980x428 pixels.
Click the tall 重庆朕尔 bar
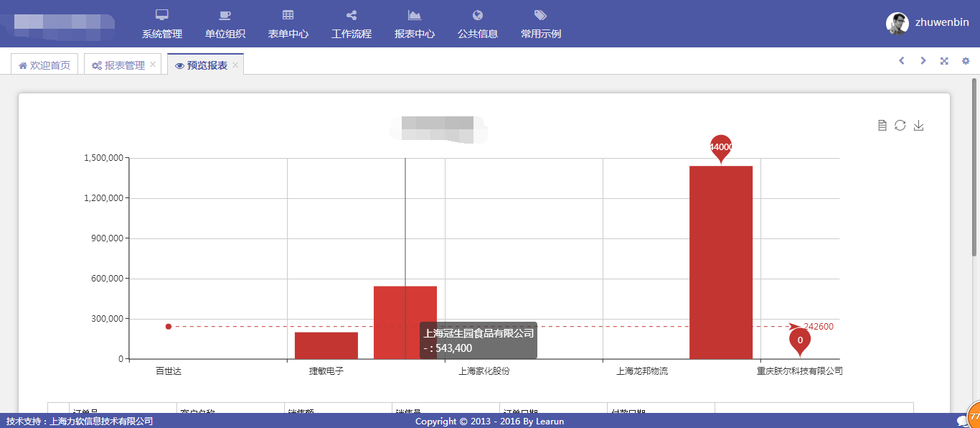click(x=721, y=262)
